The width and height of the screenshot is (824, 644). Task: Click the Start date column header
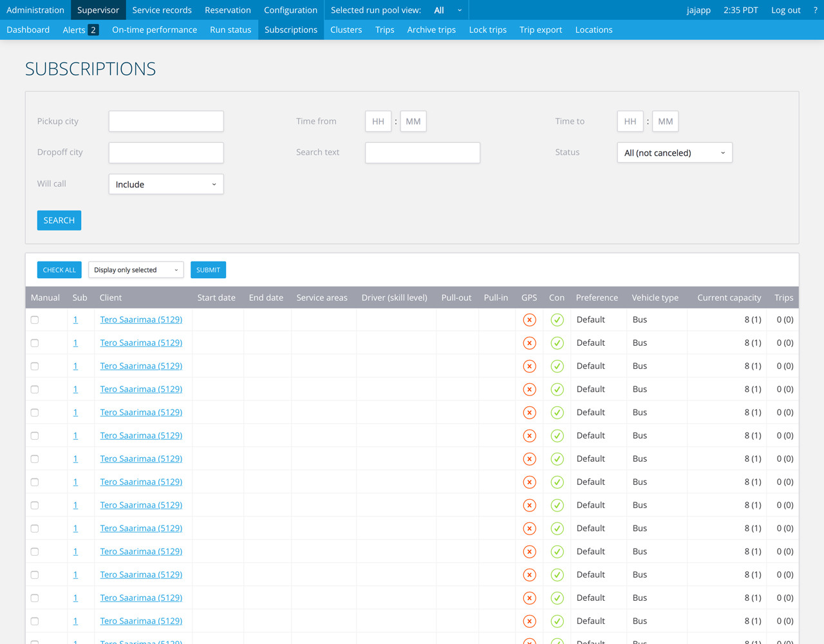[x=216, y=298]
